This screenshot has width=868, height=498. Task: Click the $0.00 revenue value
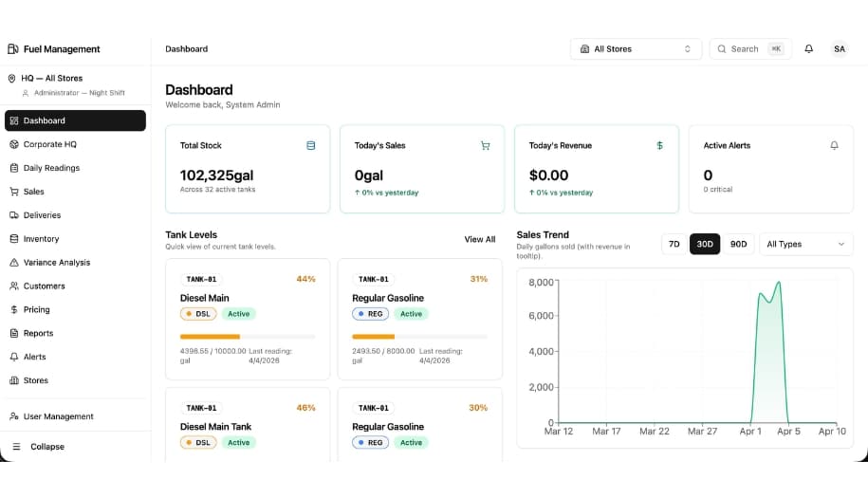[548, 175]
